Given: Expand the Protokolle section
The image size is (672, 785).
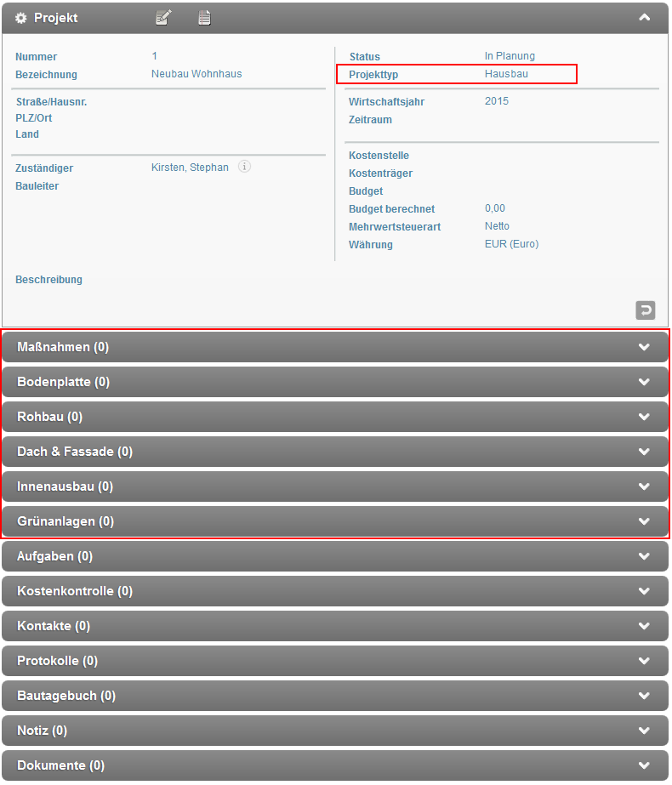Looking at the screenshot, I should click(x=644, y=661).
